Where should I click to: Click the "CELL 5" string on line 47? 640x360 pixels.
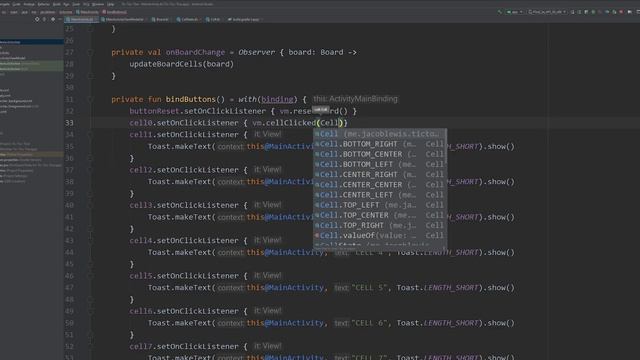(x=369, y=288)
